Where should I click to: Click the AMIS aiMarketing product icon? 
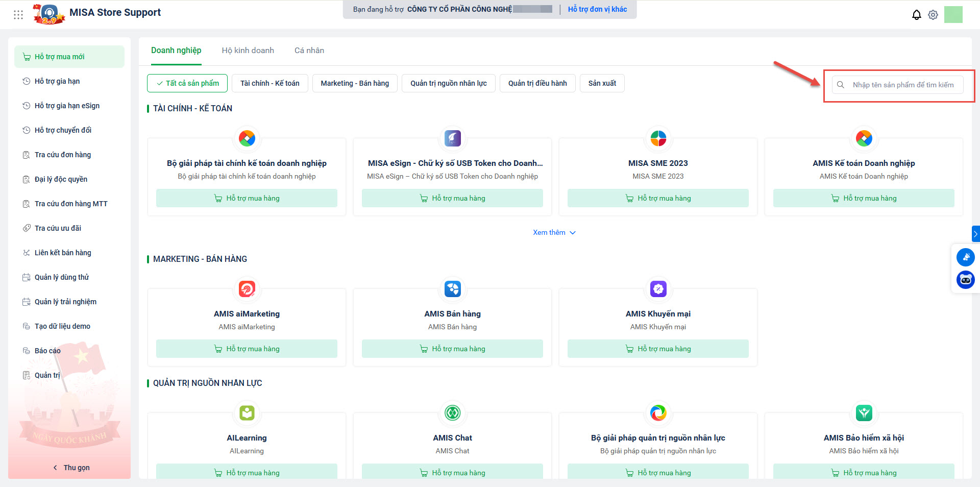coord(247,289)
